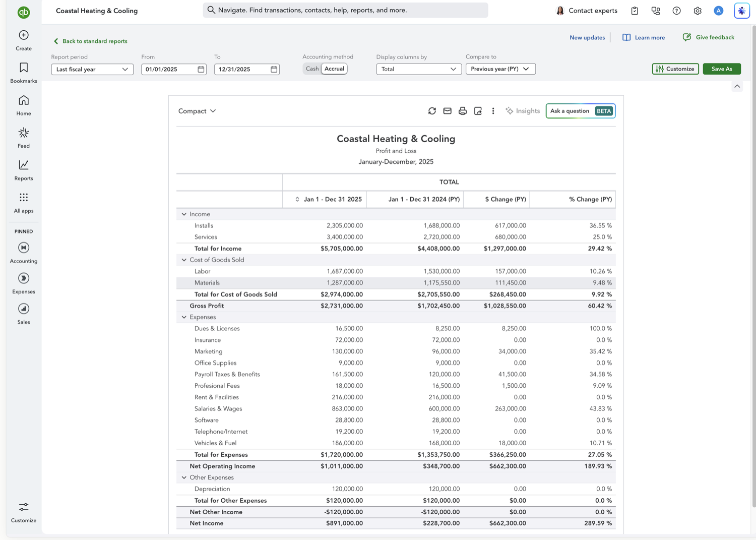Collapse the Income section

(184, 214)
